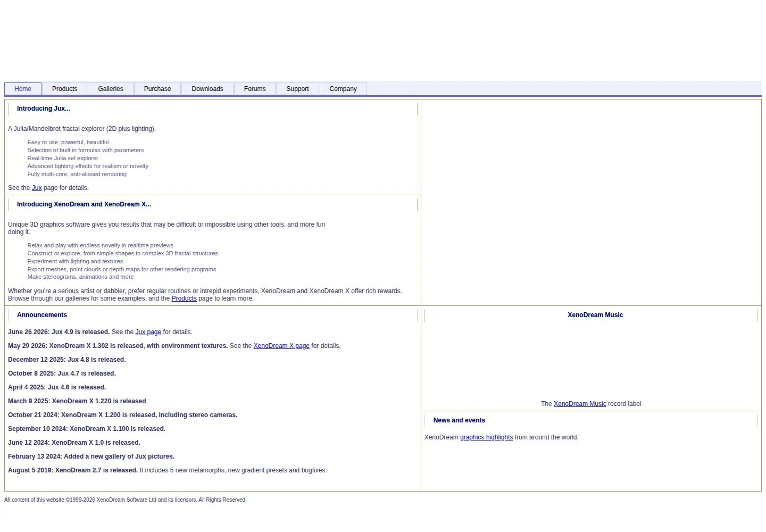Open the Galleries tab
This screenshot has height=532, width=766.
(111, 89)
